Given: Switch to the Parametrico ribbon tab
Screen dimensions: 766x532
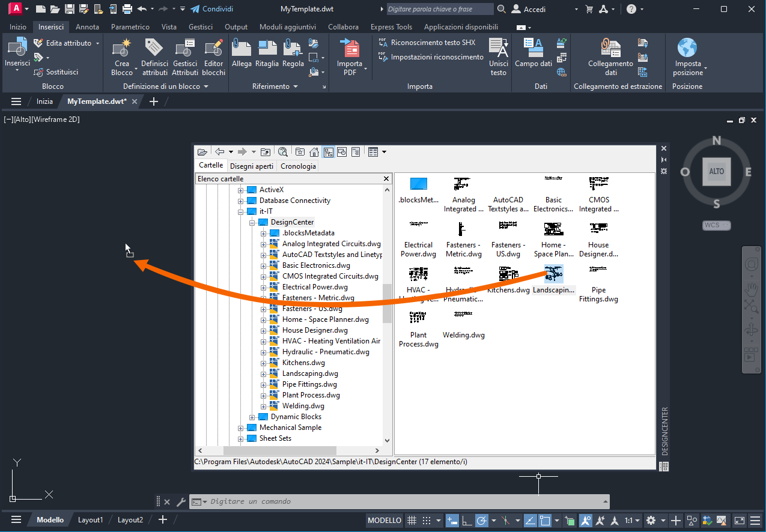Looking at the screenshot, I should [130, 27].
